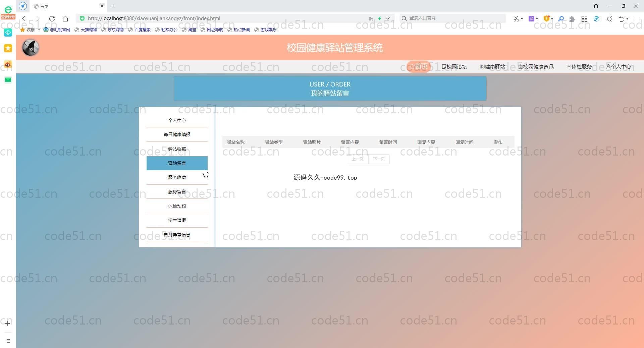Open the scissors screenshot tool
Image resolution: width=644 pixels, height=348 pixels.
pyautogui.click(x=516, y=19)
